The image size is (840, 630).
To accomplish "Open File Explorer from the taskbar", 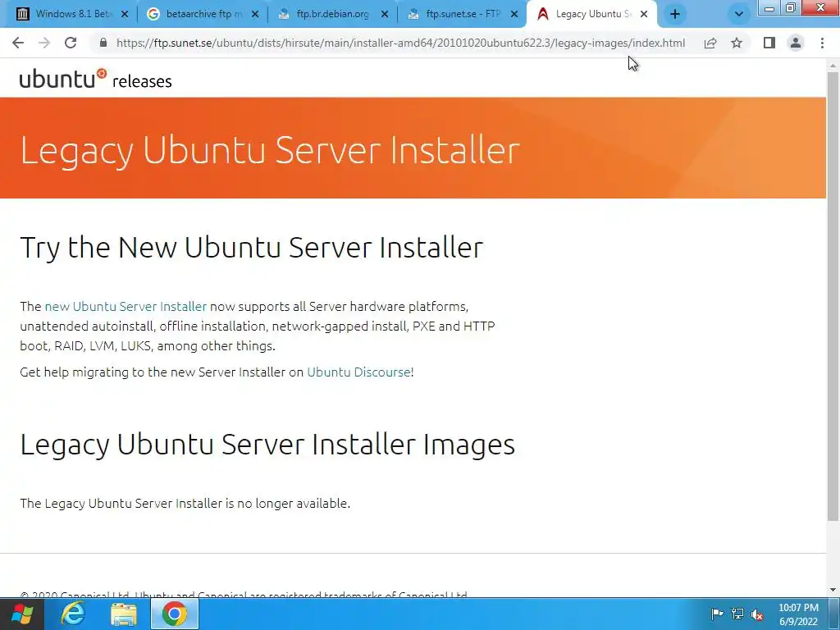I will pyautogui.click(x=124, y=614).
